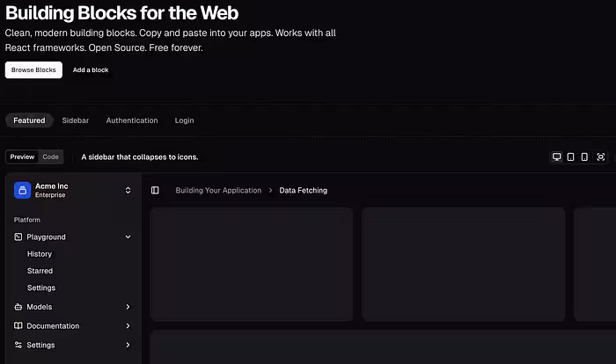Click the Models robot icon in sidebar
Image resolution: width=616 pixels, height=364 pixels.
click(x=18, y=307)
